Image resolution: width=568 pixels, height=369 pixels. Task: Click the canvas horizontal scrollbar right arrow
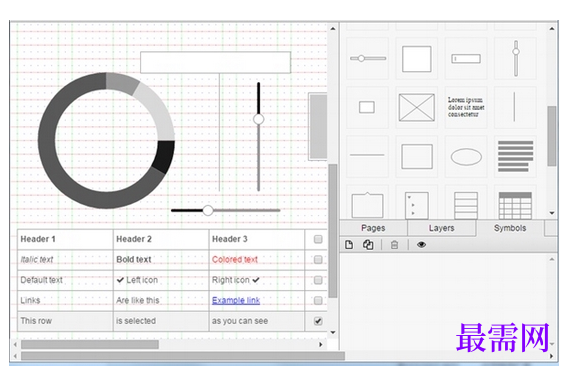[321, 344]
